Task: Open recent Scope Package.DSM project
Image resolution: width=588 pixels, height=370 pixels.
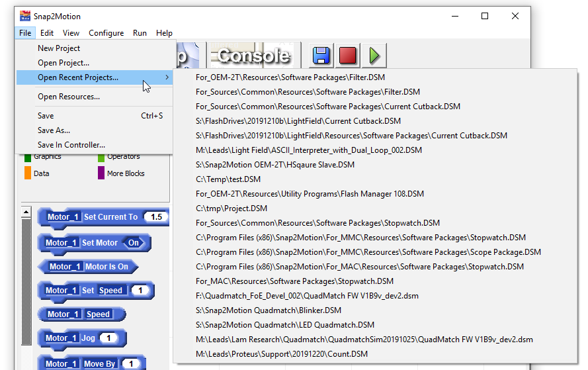Action: tap(375, 252)
